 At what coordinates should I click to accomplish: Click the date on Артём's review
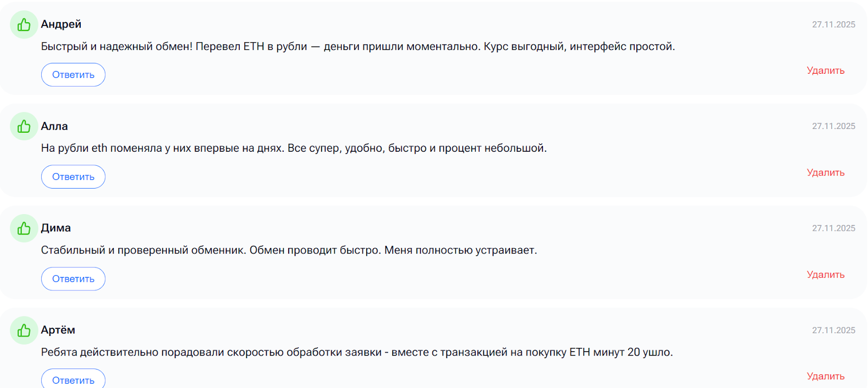[x=833, y=331]
